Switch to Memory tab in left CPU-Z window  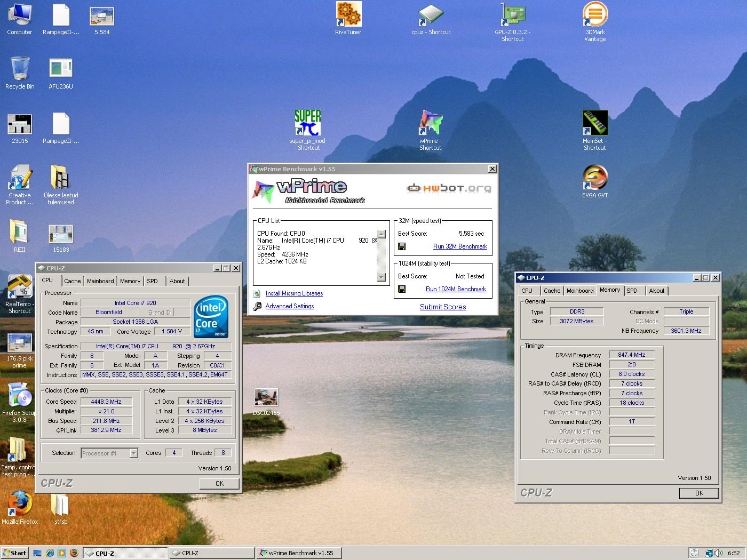130,281
